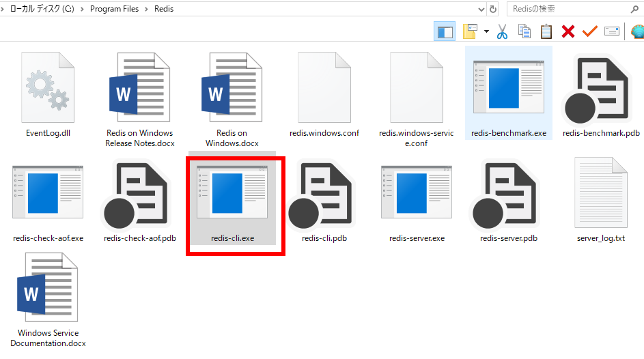Click the ローカル ディスク (C:) breadcrumb
This screenshot has width=644, height=359.
click(x=42, y=9)
